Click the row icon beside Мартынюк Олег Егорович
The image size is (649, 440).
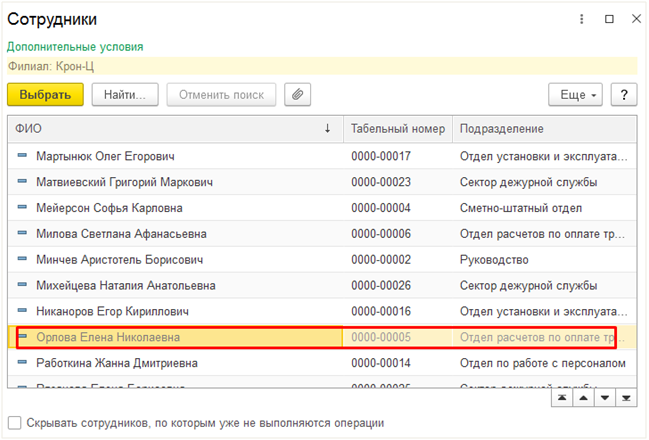(22, 156)
